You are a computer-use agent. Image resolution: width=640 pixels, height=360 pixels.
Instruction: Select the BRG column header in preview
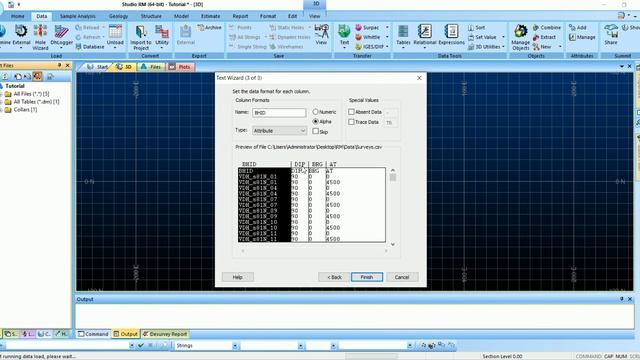(x=317, y=164)
